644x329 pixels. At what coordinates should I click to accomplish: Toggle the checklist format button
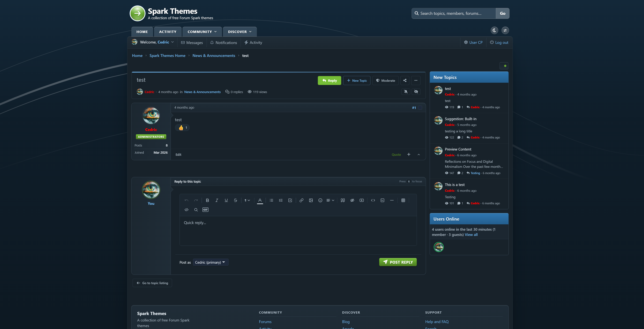coord(290,200)
